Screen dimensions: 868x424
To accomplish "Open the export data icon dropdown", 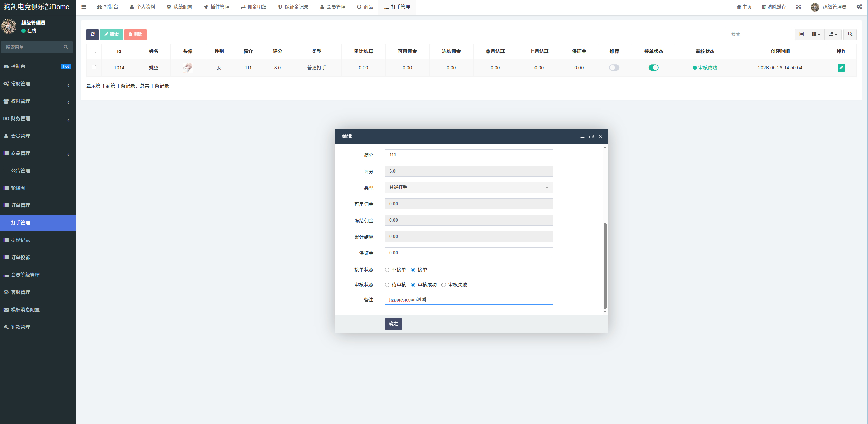I will [x=833, y=34].
